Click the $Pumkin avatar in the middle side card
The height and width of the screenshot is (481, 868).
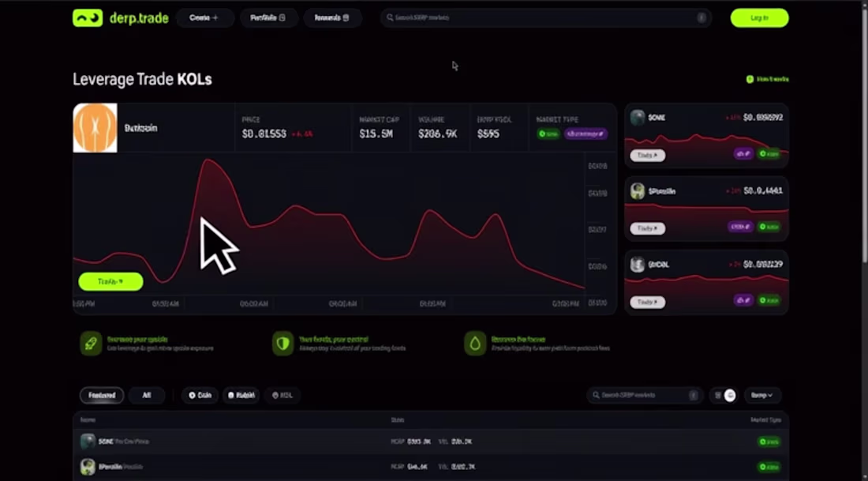coord(638,191)
